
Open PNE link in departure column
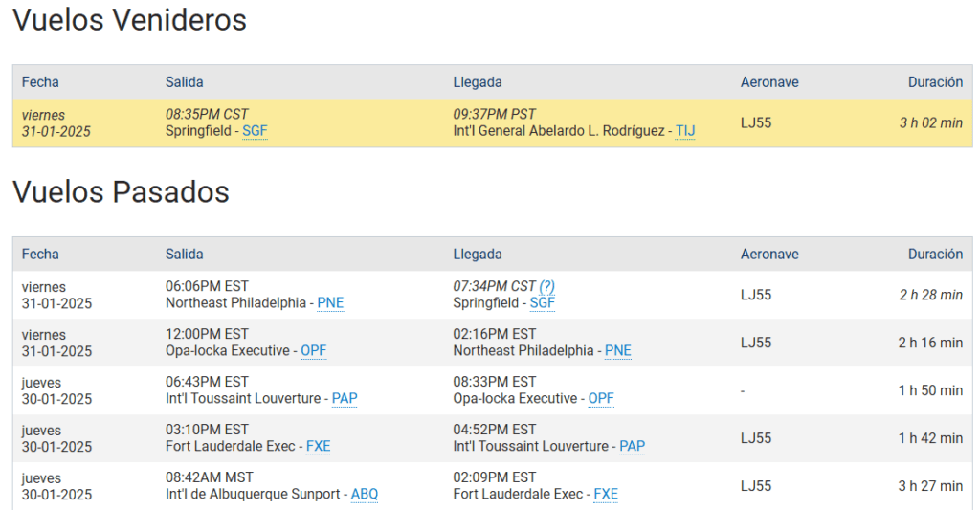click(x=330, y=303)
